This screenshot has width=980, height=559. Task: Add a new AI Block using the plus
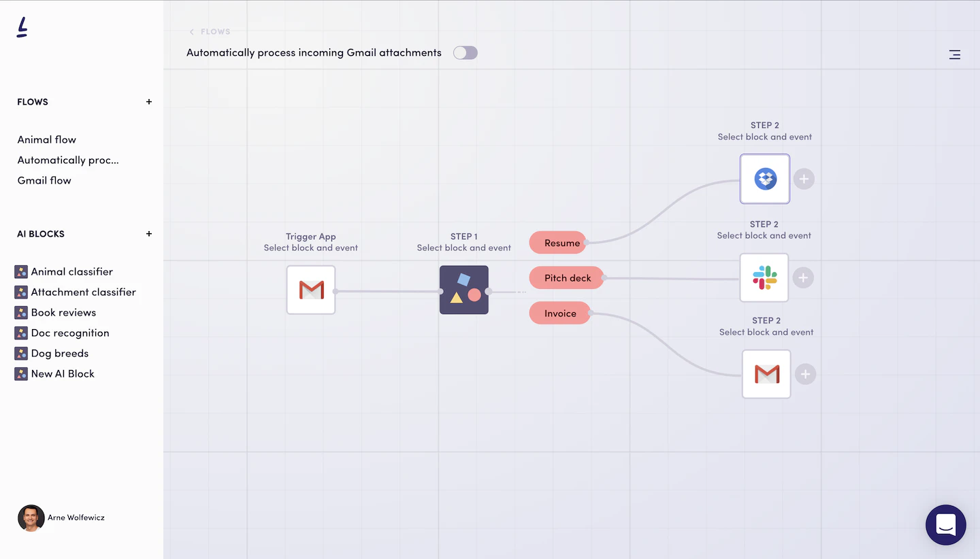pos(148,233)
